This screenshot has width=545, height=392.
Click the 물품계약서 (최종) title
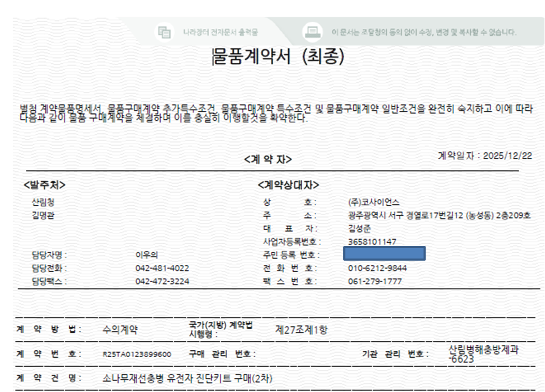[278, 57]
